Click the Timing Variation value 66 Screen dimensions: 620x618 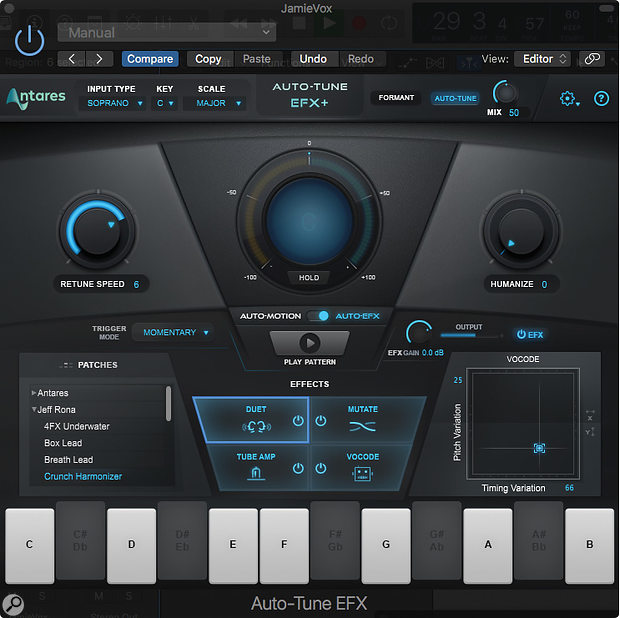[x=569, y=488]
